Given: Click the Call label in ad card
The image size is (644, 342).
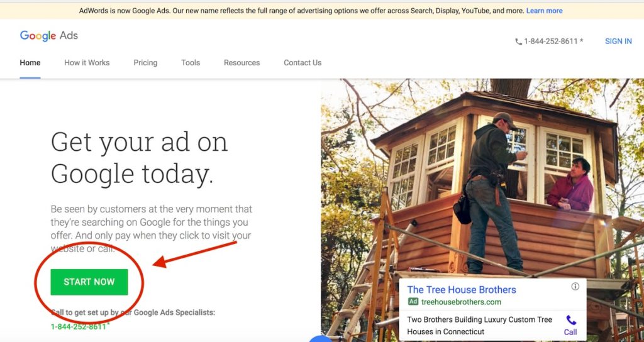Looking at the screenshot, I should point(570,332).
